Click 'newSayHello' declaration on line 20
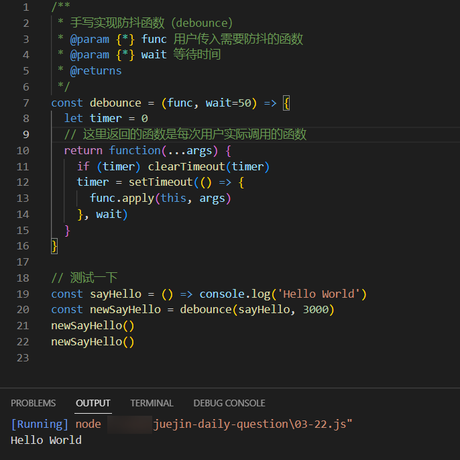This screenshot has width=460, height=460. coord(125,310)
